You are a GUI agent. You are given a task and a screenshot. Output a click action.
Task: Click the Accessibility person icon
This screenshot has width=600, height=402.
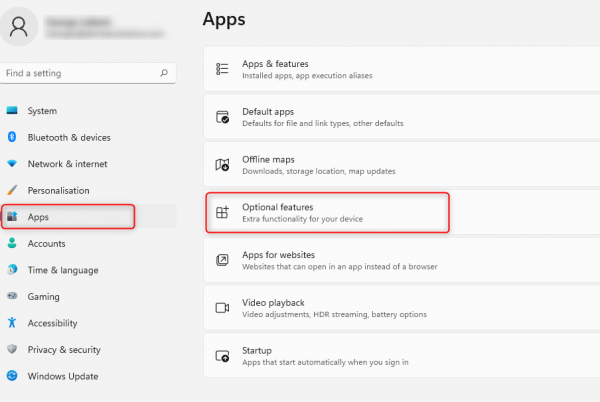click(12, 323)
